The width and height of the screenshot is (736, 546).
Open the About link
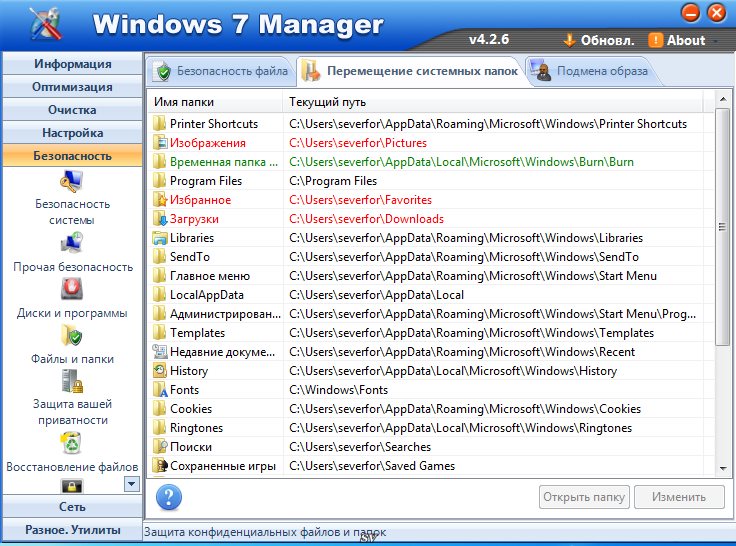686,40
